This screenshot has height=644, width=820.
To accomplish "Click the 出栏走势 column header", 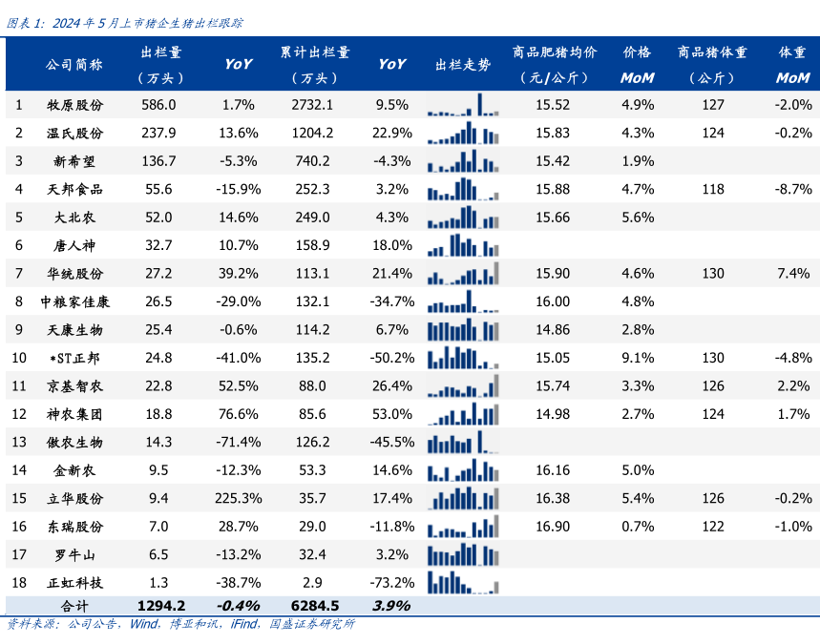I will click(463, 65).
